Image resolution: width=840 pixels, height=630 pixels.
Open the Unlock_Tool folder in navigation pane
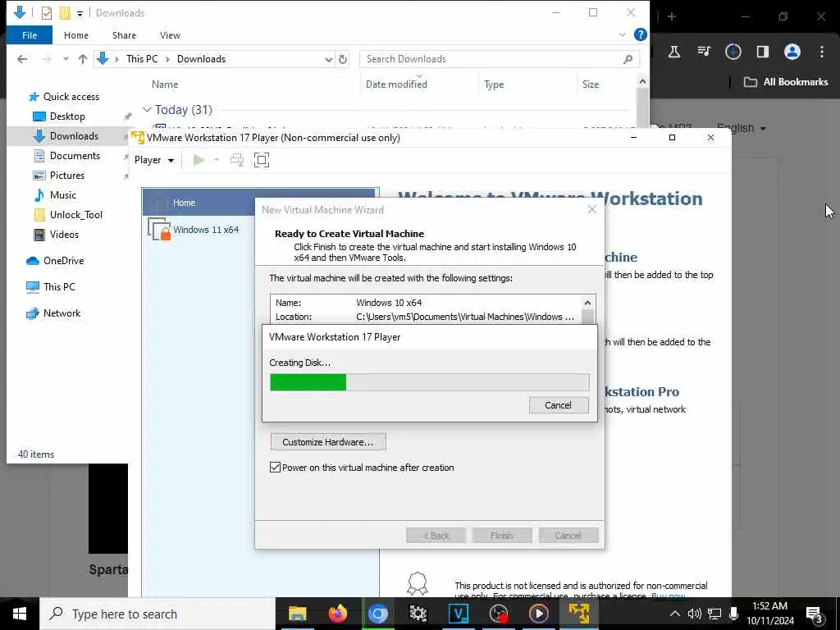pos(75,215)
